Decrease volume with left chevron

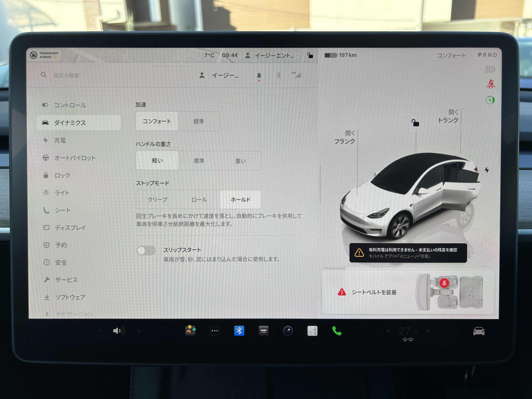(x=100, y=331)
